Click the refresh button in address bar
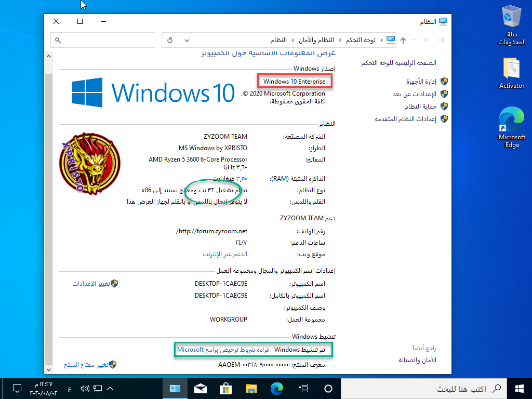The width and height of the screenshot is (532, 399). (x=170, y=41)
